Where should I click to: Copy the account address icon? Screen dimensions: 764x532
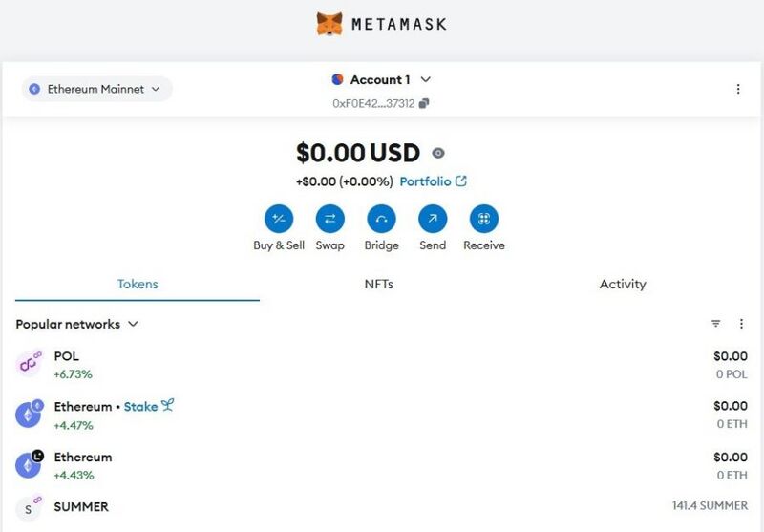pyautogui.click(x=424, y=103)
